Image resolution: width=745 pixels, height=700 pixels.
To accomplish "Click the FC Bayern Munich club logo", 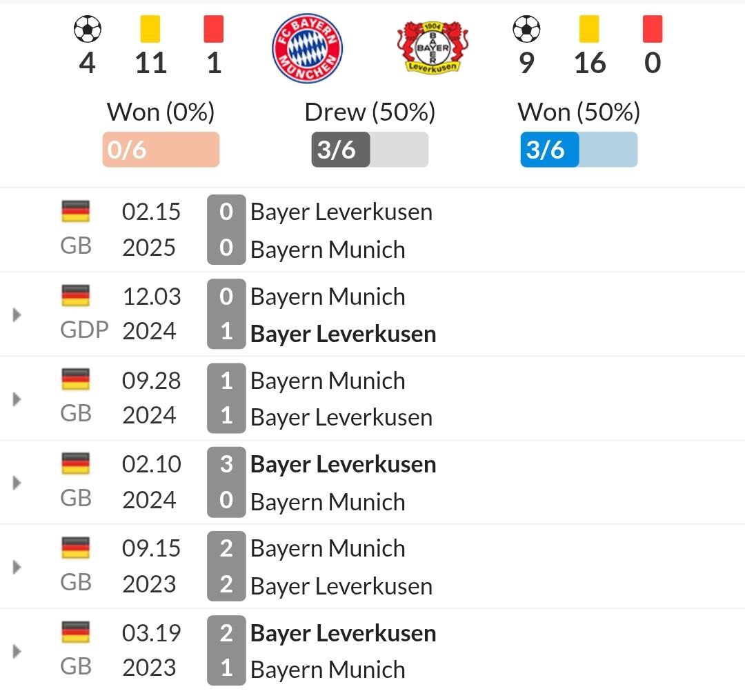I will 307,48.
